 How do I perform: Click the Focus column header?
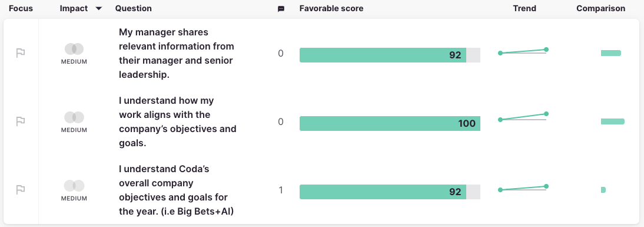coord(21,8)
